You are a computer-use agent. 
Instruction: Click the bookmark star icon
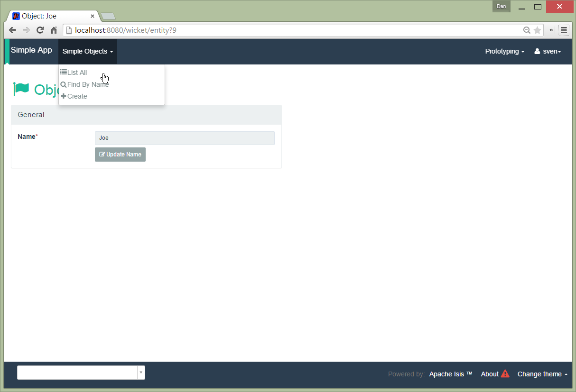click(537, 30)
